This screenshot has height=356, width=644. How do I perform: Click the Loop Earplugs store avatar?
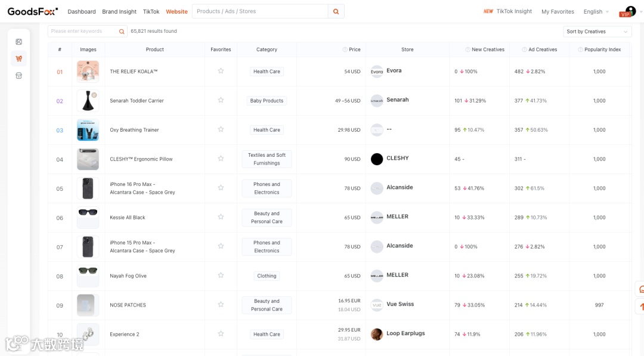pyautogui.click(x=377, y=335)
